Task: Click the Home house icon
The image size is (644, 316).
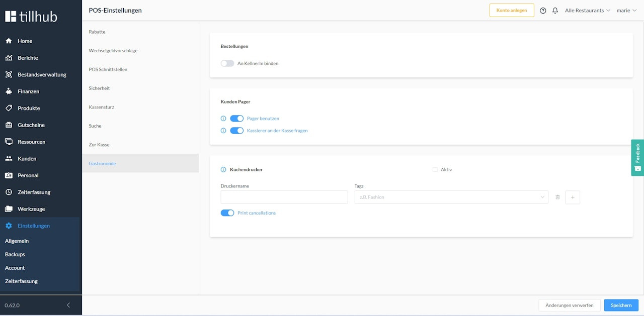Action: (x=9, y=41)
